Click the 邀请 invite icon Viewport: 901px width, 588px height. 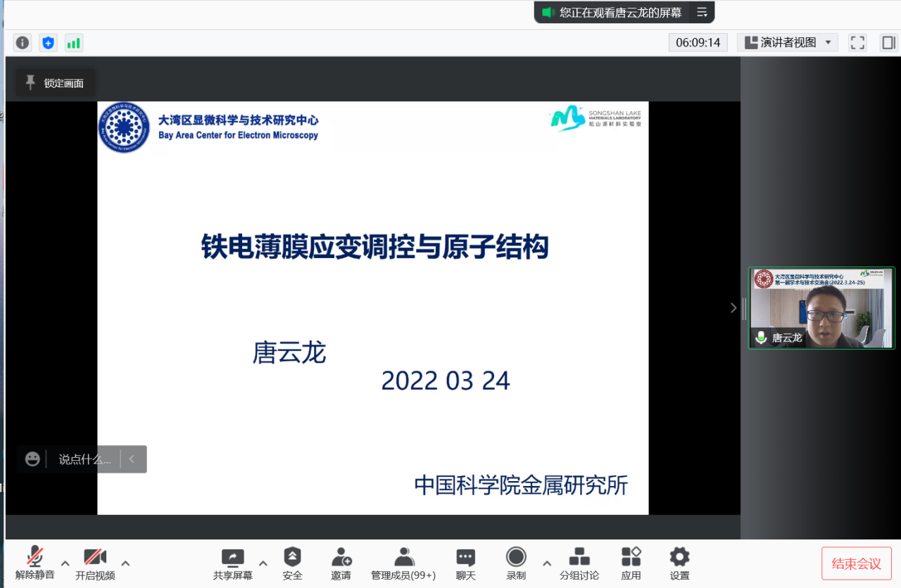pos(341,563)
